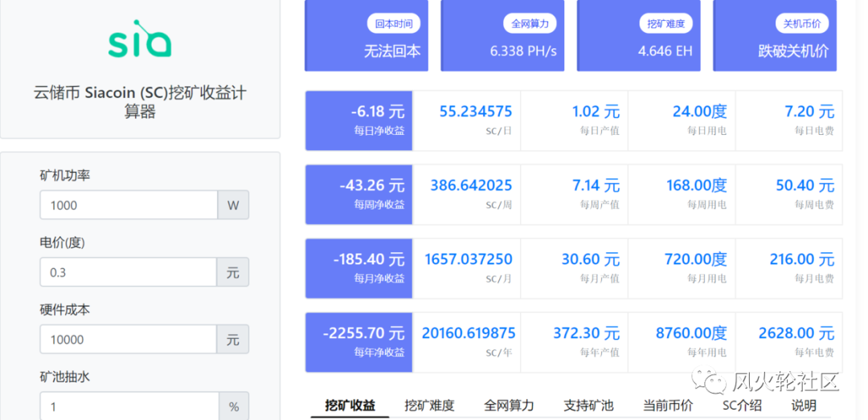Click the -6.18 元 daily net profit cell
The width and height of the screenshot is (868, 420).
coord(358,120)
